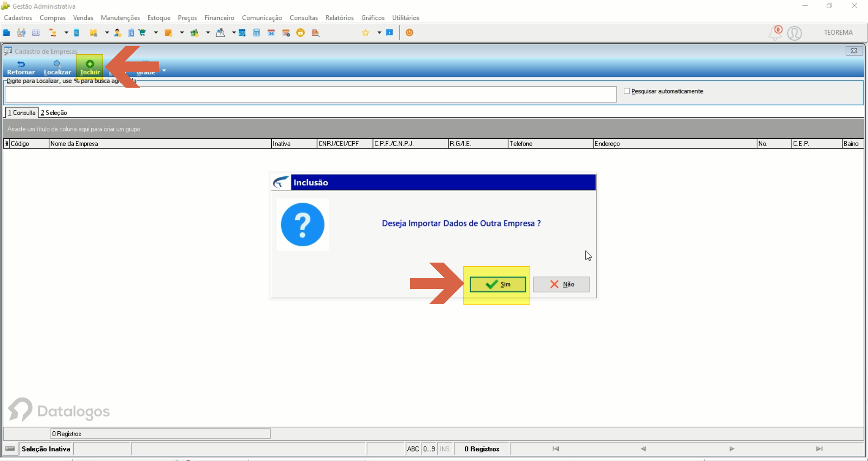
Task: Click the blue calendar grid toolbar icon
Action: tap(242, 33)
